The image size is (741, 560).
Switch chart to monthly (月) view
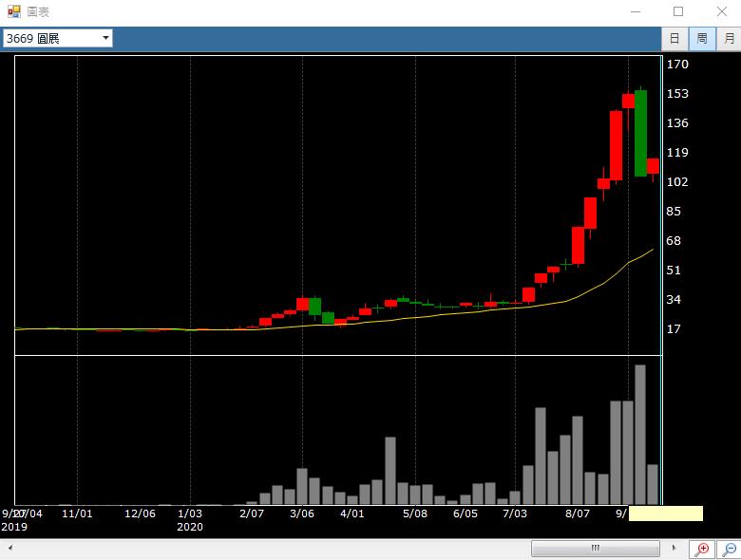729,39
